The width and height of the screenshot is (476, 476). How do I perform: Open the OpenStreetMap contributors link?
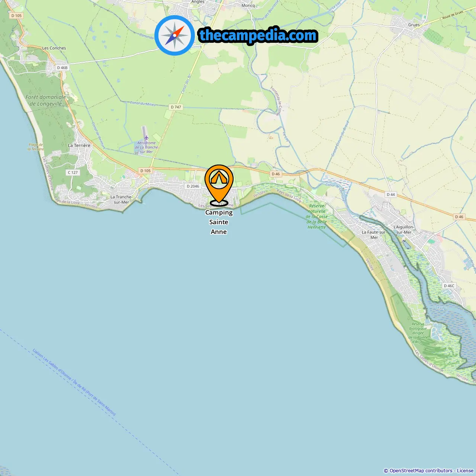(421, 470)
